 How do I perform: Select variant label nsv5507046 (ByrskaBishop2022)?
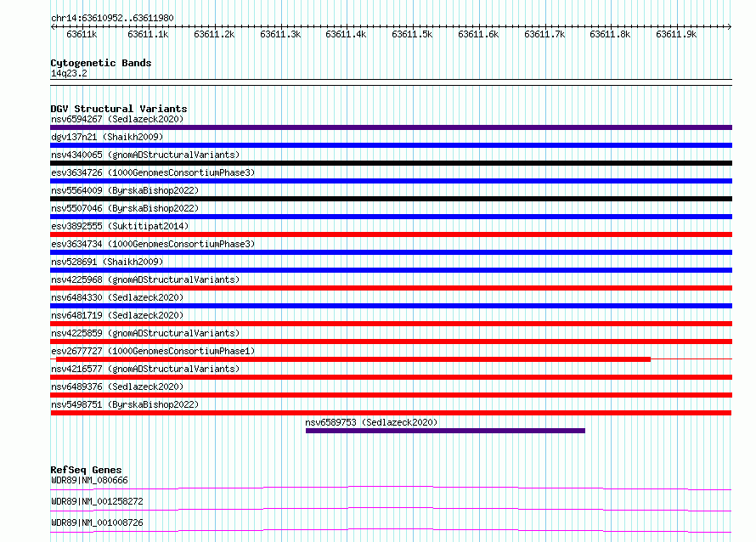(125, 208)
